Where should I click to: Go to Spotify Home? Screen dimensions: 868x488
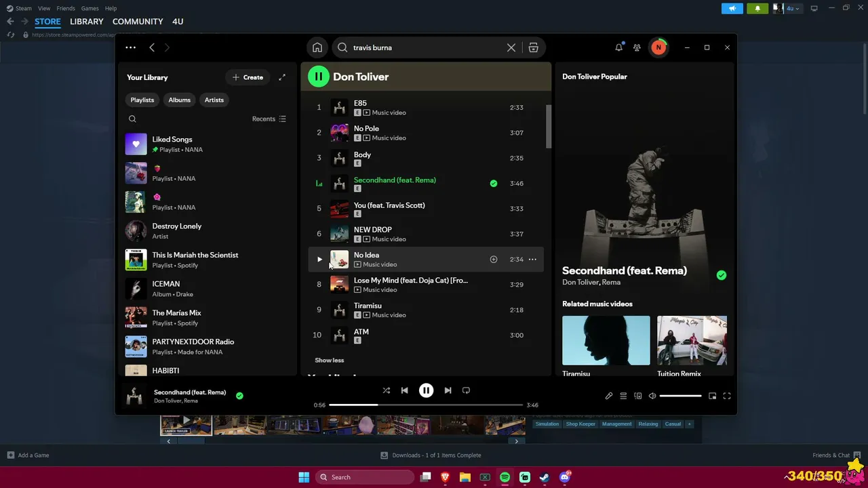pos(317,47)
